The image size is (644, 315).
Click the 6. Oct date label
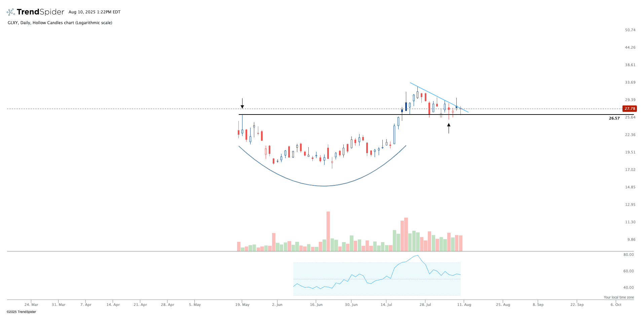tap(616, 305)
